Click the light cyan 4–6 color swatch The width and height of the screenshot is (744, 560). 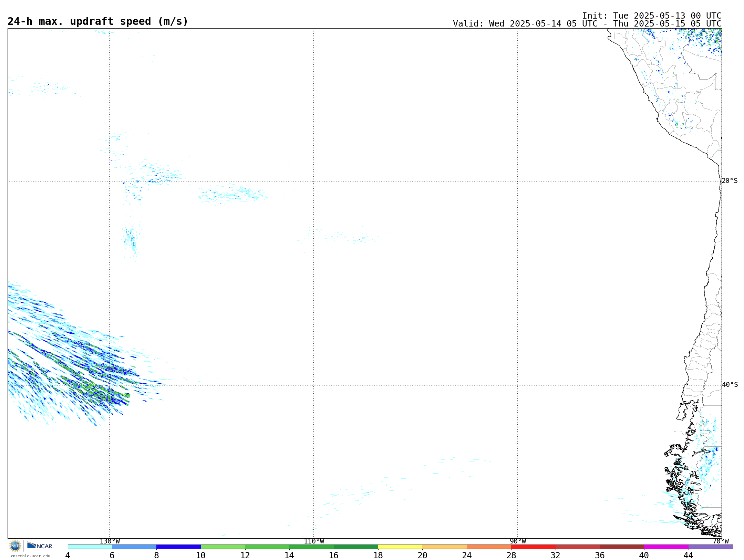90,547
